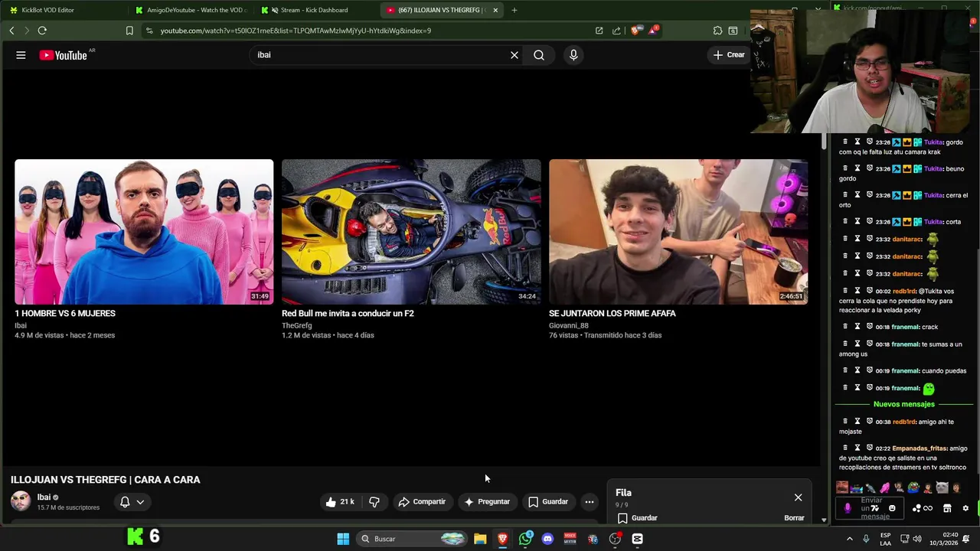Open the browser extensions puzzle icon
Screen dimensions: 980x551
[717, 31]
